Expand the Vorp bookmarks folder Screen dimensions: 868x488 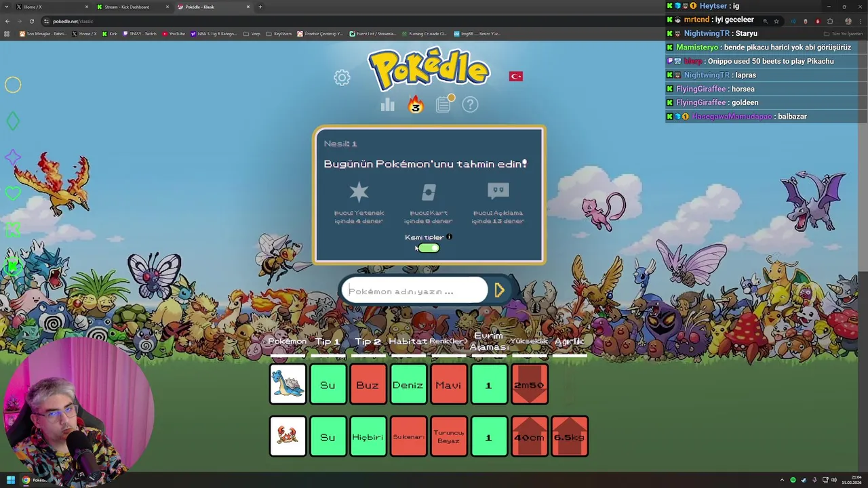pyautogui.click(x=252, y=34)
